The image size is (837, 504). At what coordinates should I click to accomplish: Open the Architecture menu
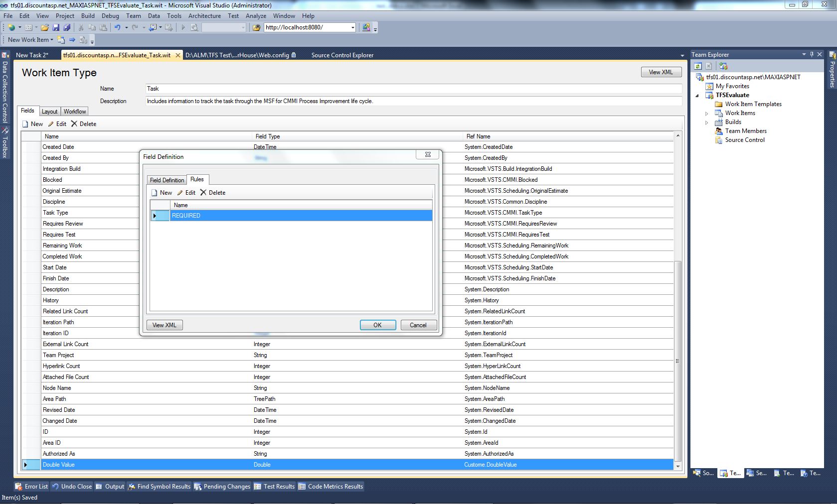(204, 16)
